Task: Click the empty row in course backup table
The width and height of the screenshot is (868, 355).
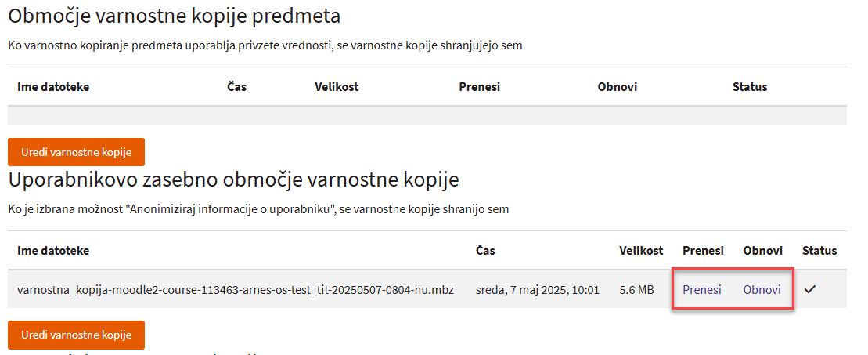Action: click(x=427, y=116)
